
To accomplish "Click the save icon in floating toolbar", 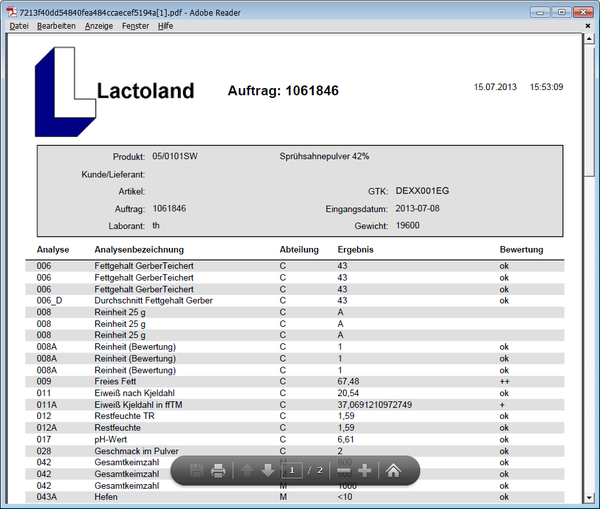I will pos(196,470).
